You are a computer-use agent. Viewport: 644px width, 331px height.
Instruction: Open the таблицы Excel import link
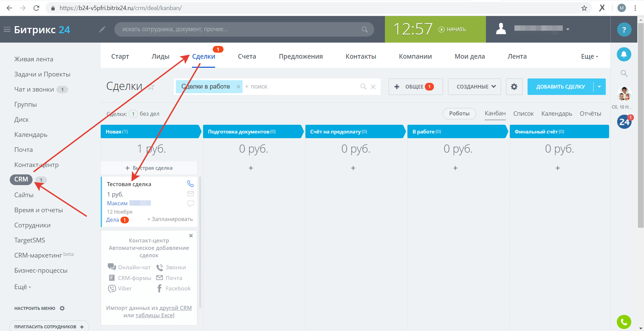click(x=155, y=315)
